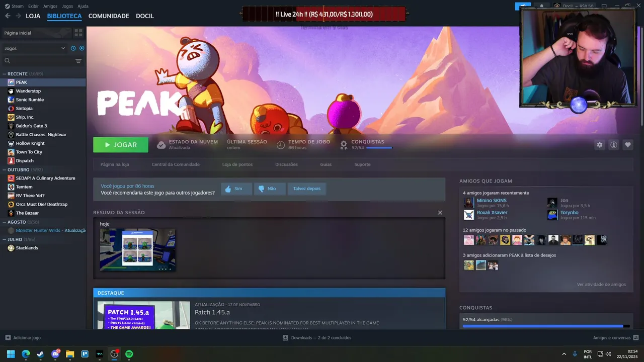The width and height of the screenshot is (644, 362).
Task: Click the Sintopia game icon
Action: click(x=11, y=109)
